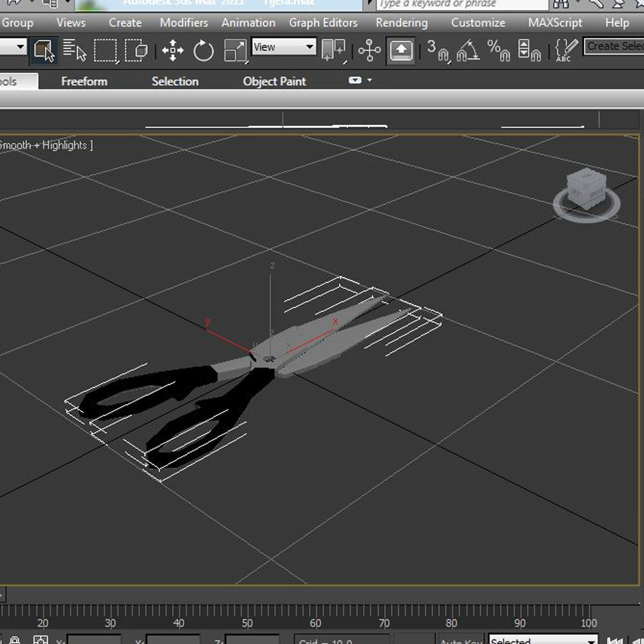Open the Modifiers menu
The width and height of the screenshot is (644, 644).
click(184, 23)
